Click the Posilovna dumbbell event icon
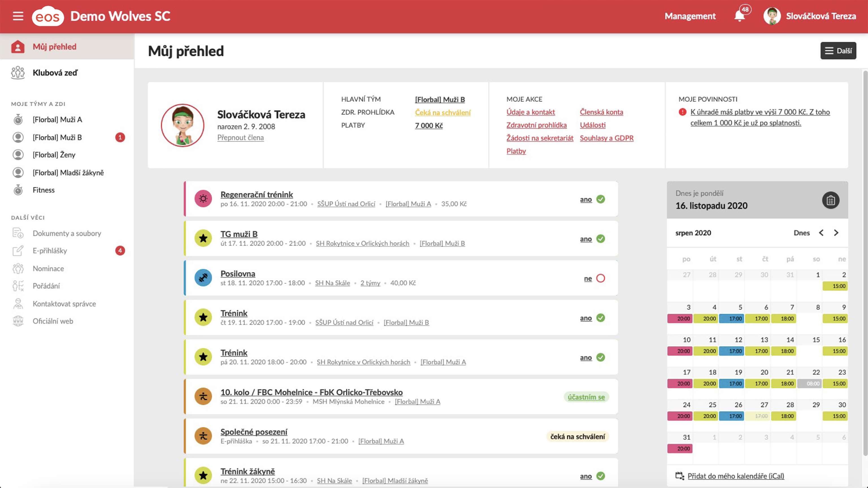The width and height of the screenshot is (868, 488). click(x=203, y=278)
